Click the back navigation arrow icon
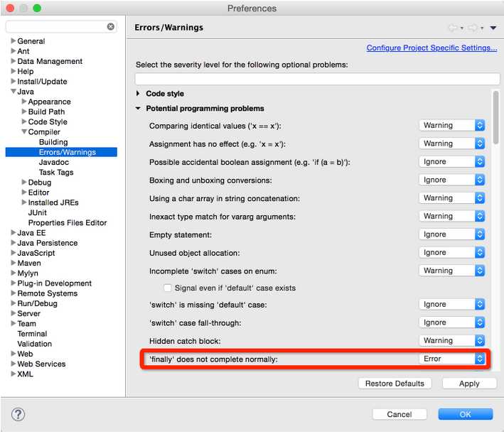 point(452,28)
